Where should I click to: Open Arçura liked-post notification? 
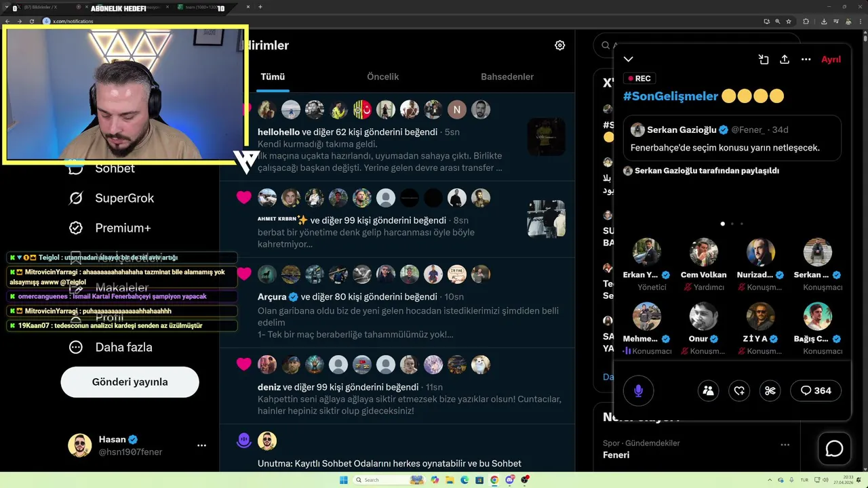(397, 302)
